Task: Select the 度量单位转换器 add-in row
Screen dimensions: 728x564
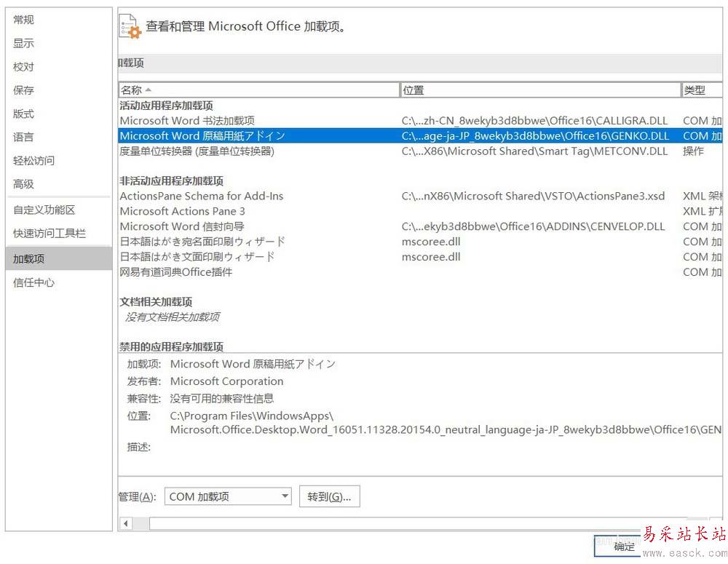Action: click(420, 151)
